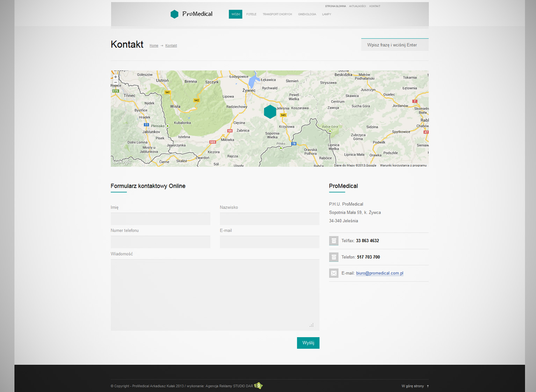Click the Formularz kontaktowy Online heading
The height and width of the screenshot is (392, 536).
148,186
